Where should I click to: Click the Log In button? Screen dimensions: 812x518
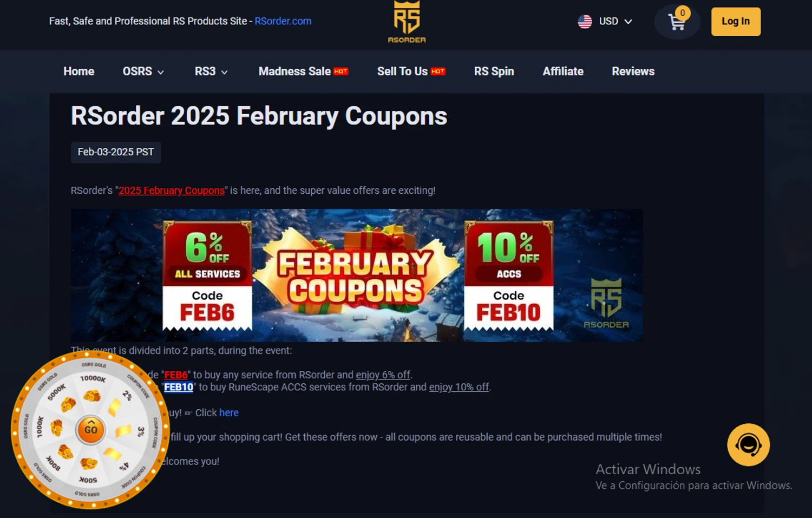pos(736,22)
